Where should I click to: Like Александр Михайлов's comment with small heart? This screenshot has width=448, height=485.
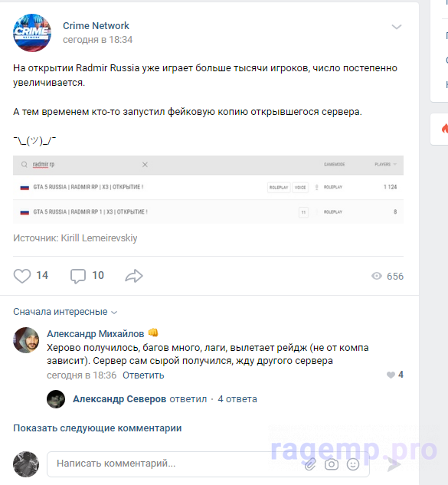pyautogui.click(x=391, y=375)
